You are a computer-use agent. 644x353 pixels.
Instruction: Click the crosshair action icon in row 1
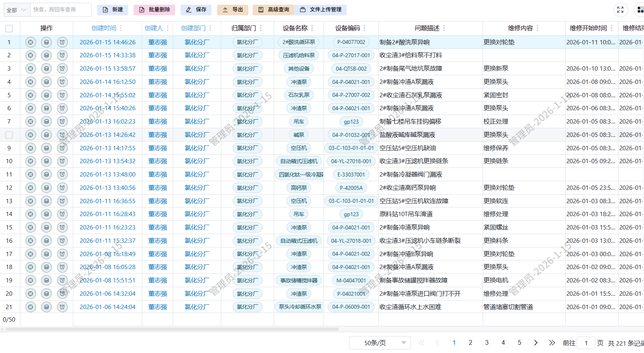tap(31, 42)
